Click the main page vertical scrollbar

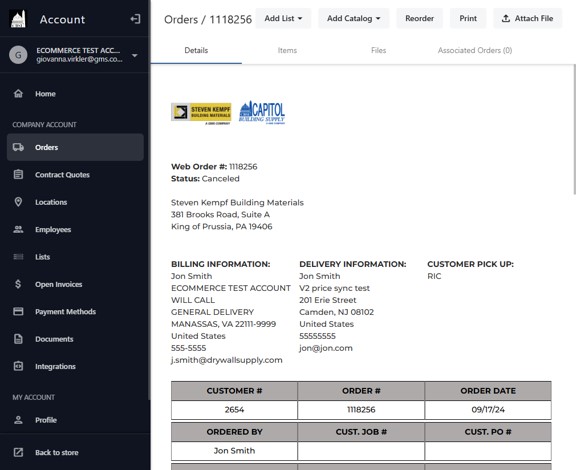pos(574,129)
